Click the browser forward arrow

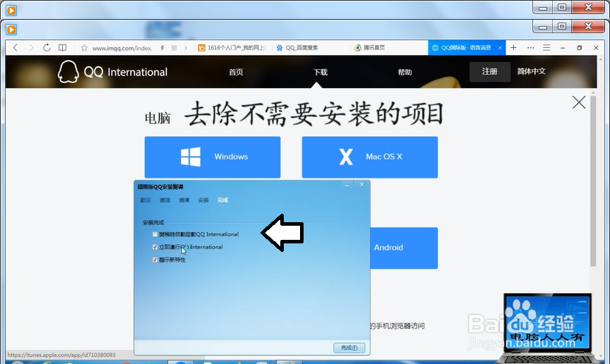[31, 47]
